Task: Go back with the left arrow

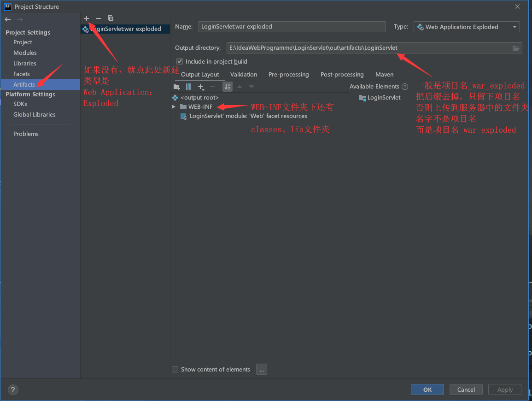Action: [8, 19]
